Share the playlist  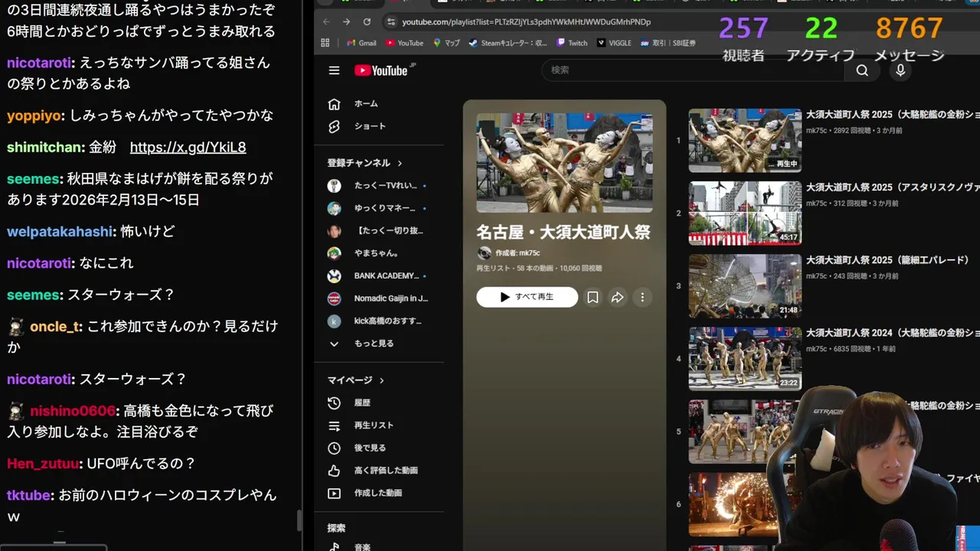tap(617, 297)
